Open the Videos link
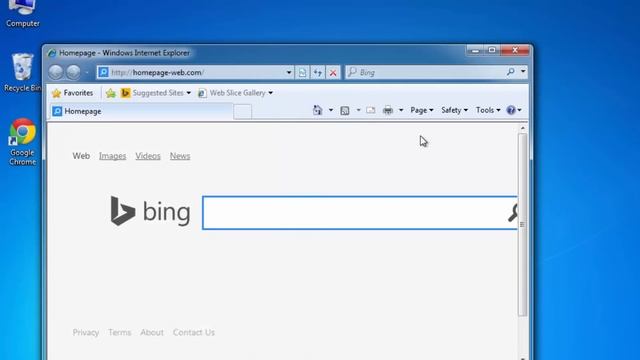 pos(148,156)
